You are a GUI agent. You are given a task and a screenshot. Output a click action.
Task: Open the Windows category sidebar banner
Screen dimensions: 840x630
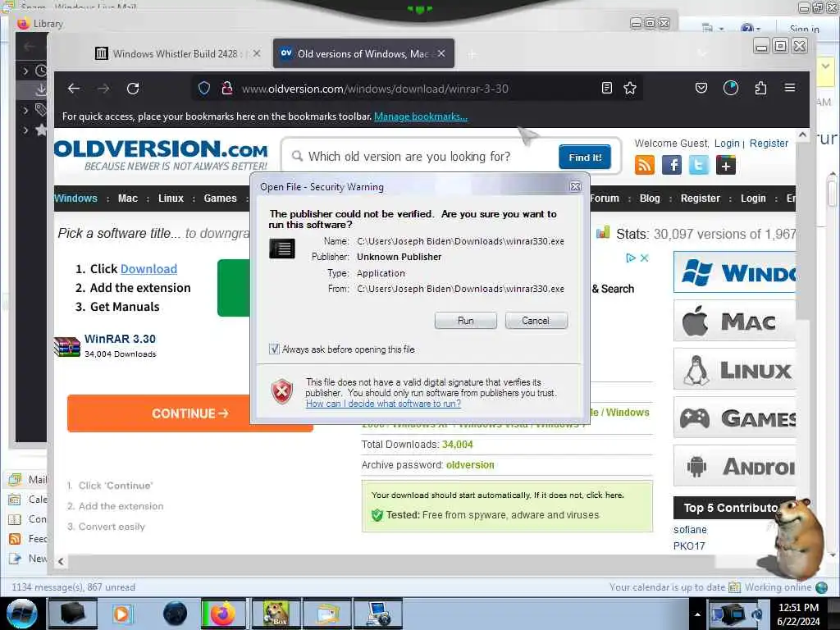pos(734,272)
